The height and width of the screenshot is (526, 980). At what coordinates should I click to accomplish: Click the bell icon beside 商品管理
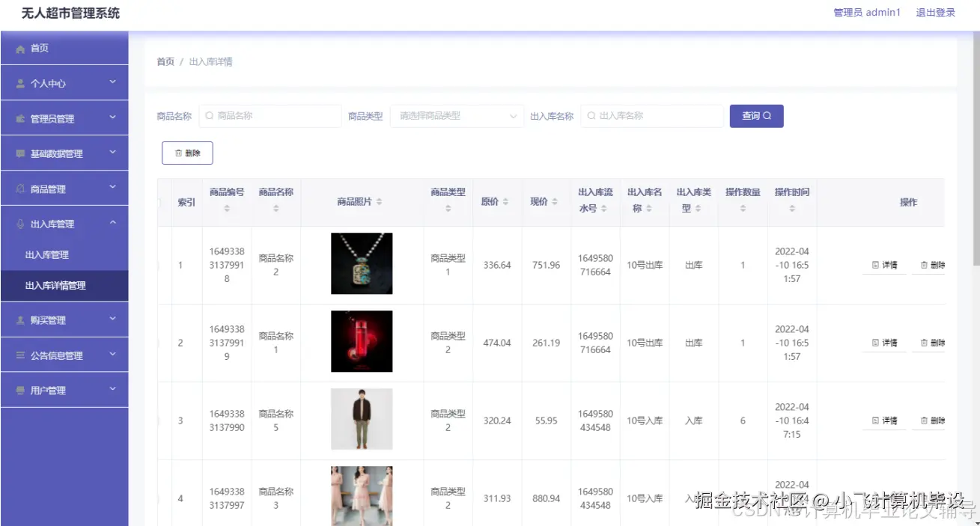point(20,189)
